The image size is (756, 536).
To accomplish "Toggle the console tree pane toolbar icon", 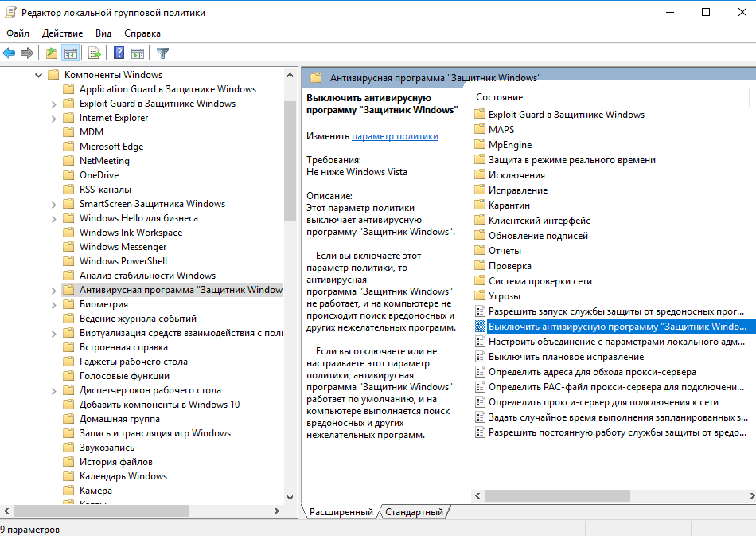I will (71, 53).
